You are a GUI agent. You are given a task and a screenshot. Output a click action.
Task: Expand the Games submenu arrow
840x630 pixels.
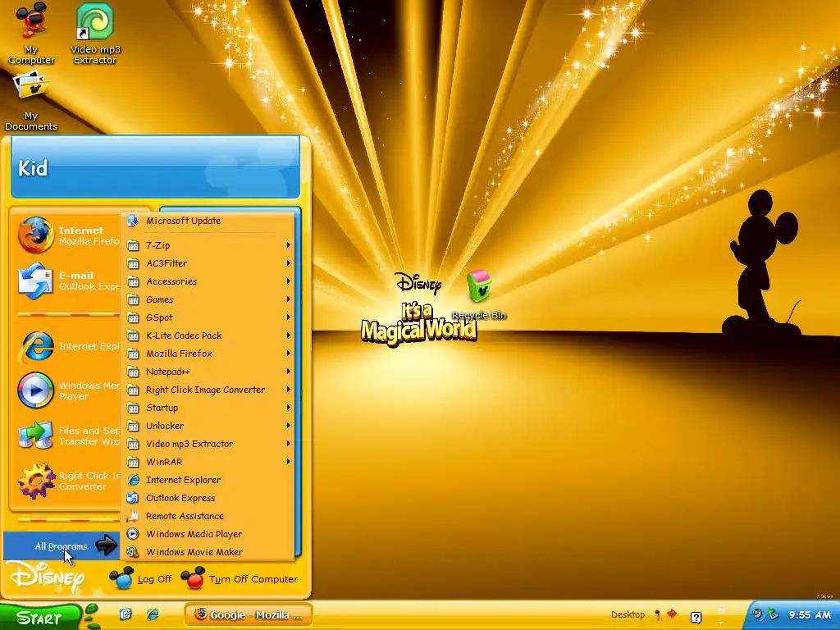coord(288,299)
